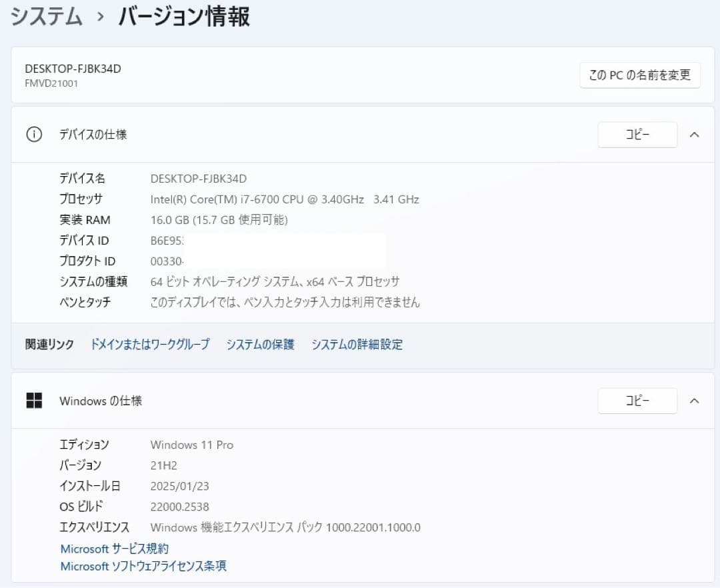The height and width of the screenshot is (588, 720).
Task: Select the 実装 RAM value 16.0 GB
Action: click(x=219, y=220)
